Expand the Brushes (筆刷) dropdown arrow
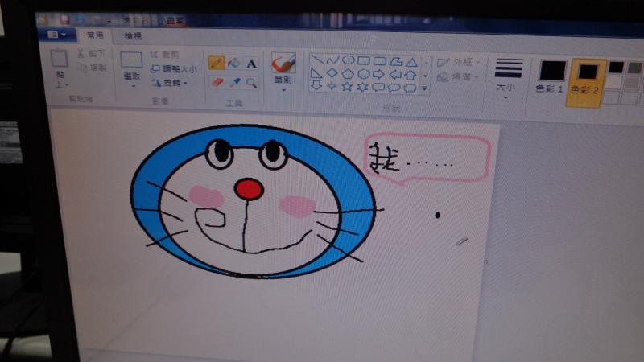 pyautogui.click(x=284, y=89)
